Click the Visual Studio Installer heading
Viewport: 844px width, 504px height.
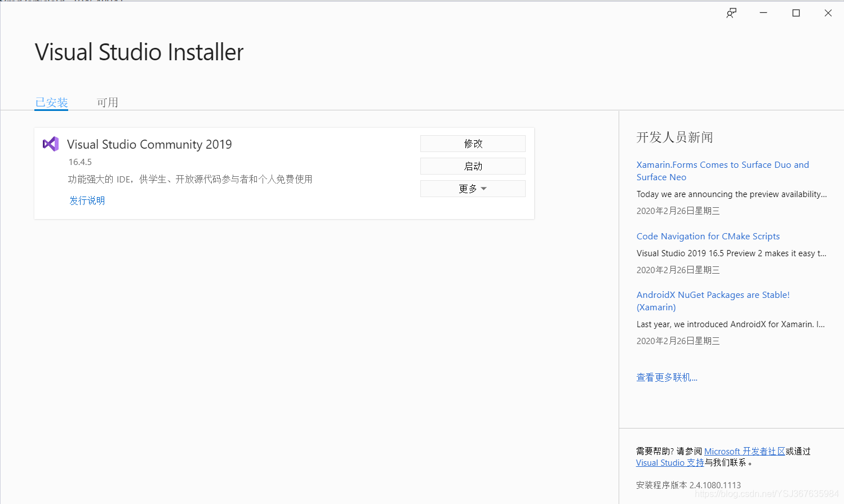coord(139,52)
